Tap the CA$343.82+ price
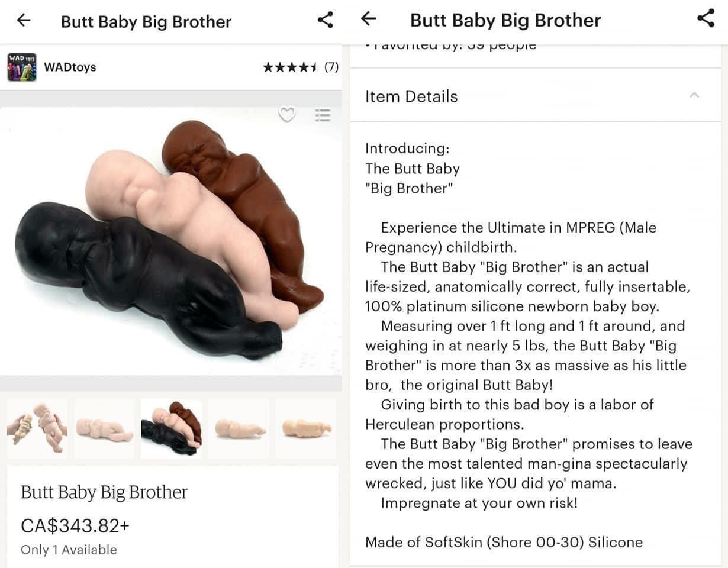Viewport: 728px width, 568px height. pos(75,525)
